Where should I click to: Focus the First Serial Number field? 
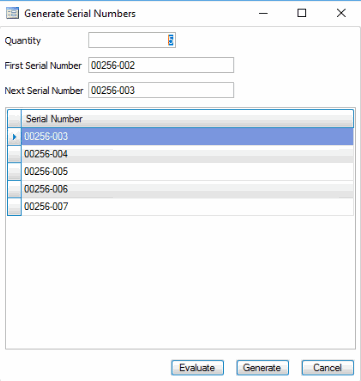click(x=161, y=65)
